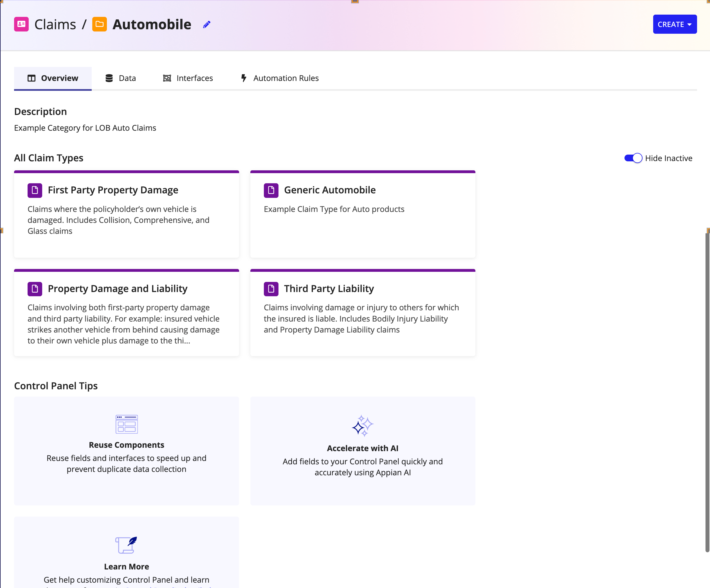Viewport: 710px width, 588px height.
Task: Click the pink Claims module icon
Action: [x=21, y=24]
